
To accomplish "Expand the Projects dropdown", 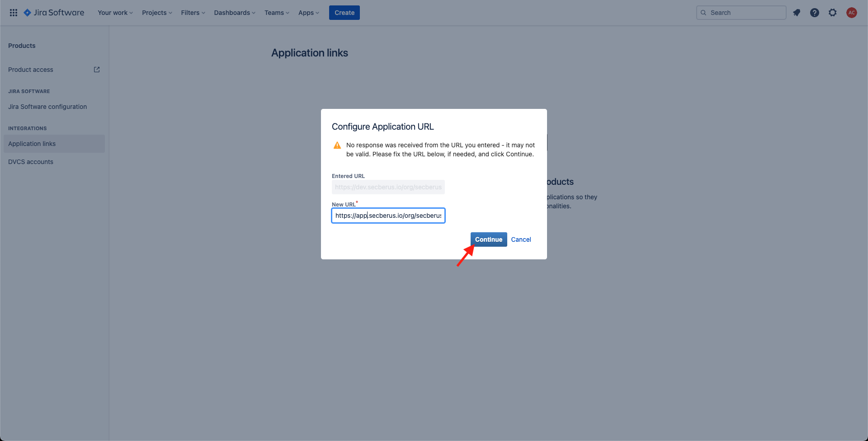I will point(157,13).
